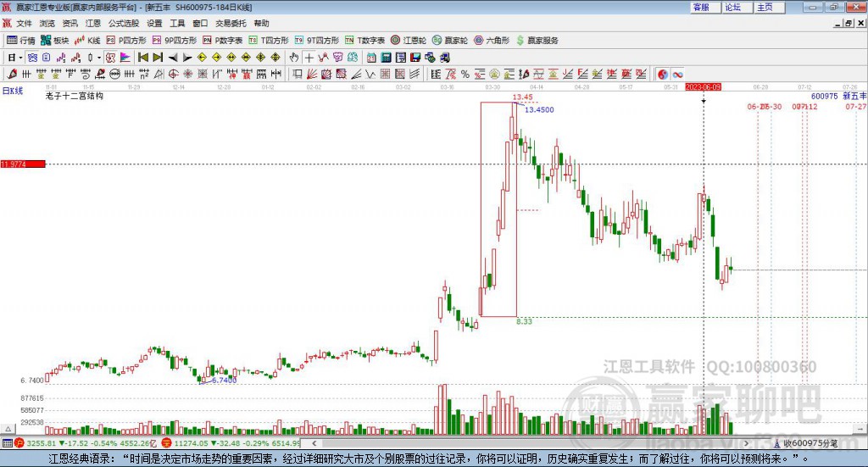
Task: Select the crosshair cursor tool
Action: [309, 58]
